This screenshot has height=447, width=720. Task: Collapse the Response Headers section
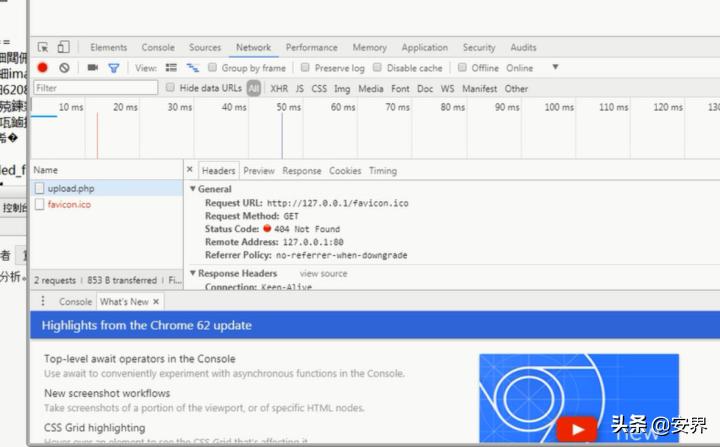point(193,273)
